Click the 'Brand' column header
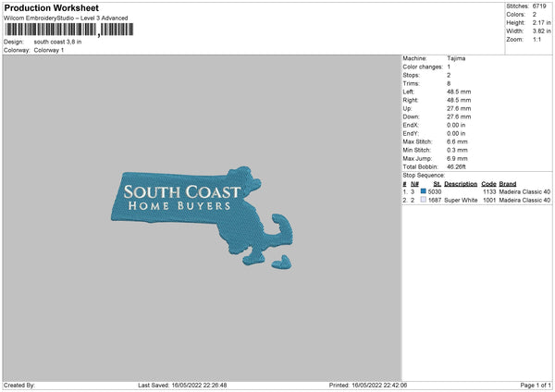 (508, 184)
